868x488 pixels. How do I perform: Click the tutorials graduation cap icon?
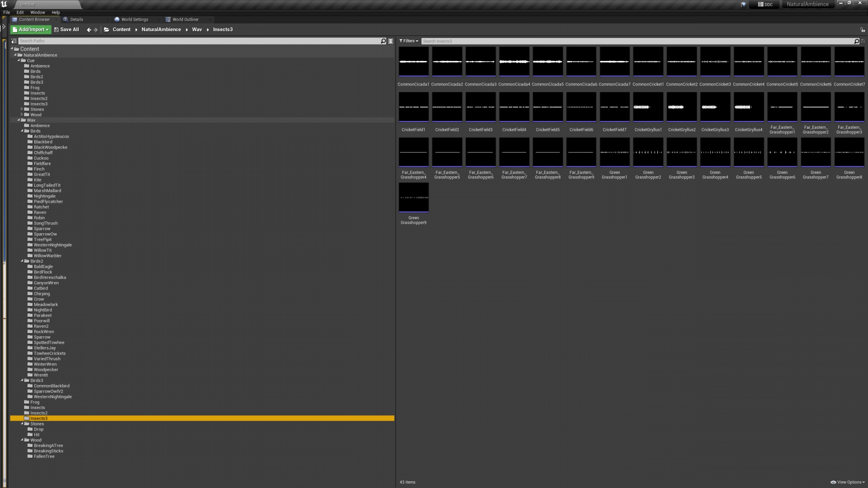743,5
